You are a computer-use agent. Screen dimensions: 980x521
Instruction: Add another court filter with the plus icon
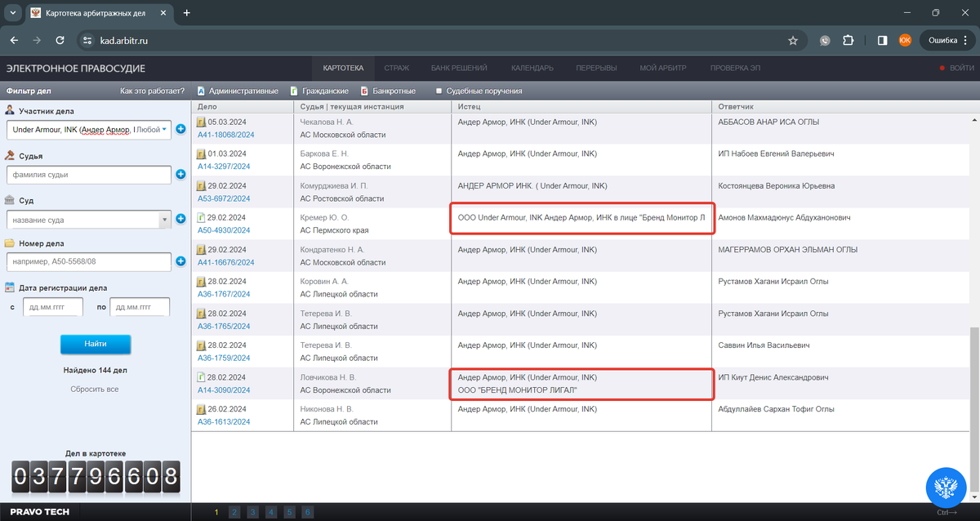pyautogui.click(x=180, y=219)
